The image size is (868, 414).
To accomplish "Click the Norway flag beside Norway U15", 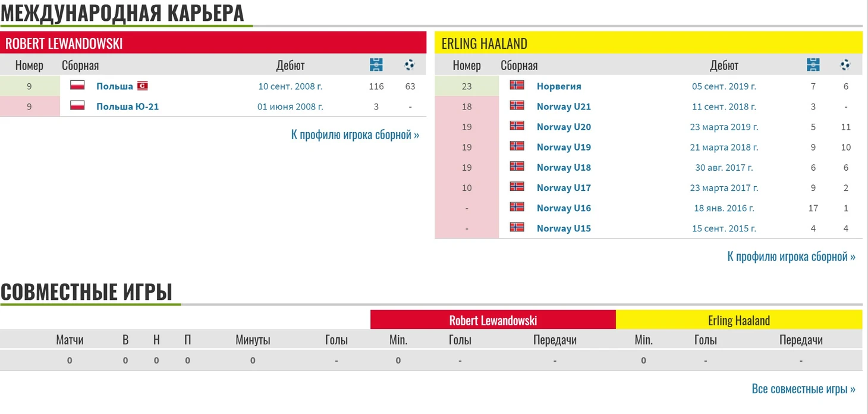I will pos(517,227).
